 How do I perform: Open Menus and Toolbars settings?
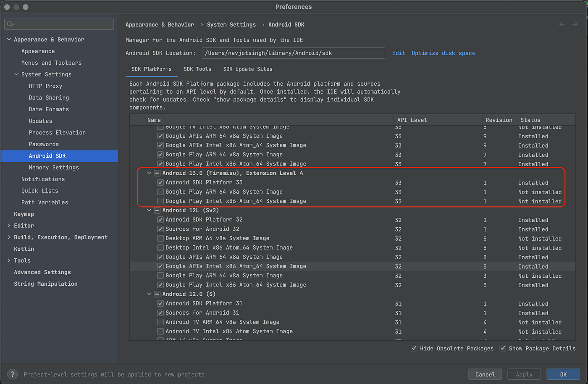pos(52,63)
